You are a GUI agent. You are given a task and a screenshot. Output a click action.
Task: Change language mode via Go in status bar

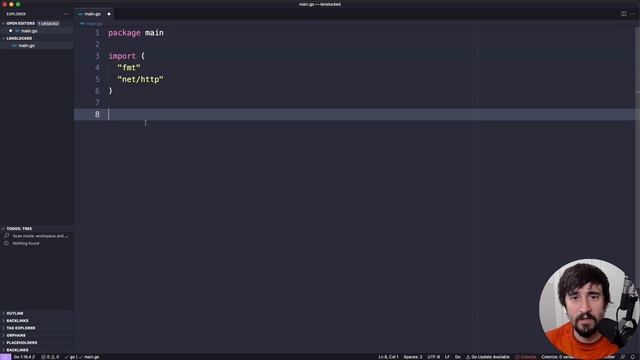point(458,357)
